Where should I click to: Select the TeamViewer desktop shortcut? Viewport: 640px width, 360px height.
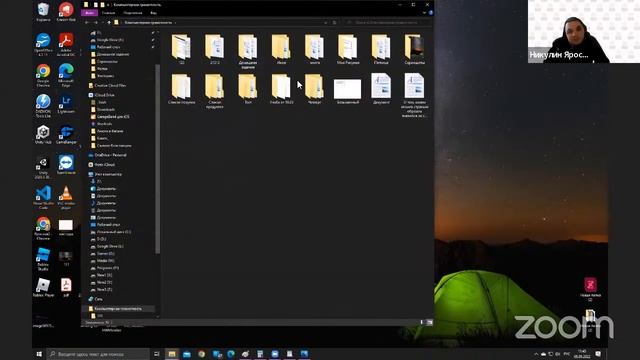coord(66,164)
